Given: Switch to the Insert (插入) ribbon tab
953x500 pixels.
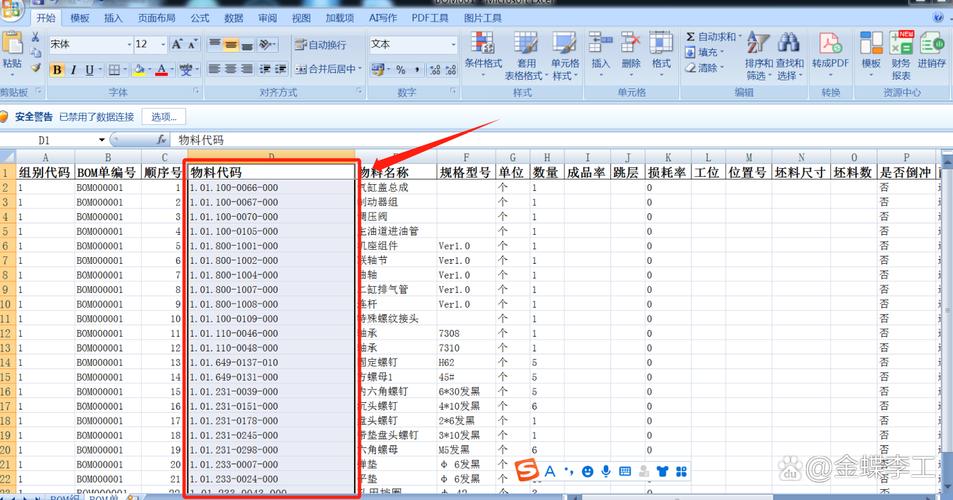Looking at the screenshot, I should point(114,18).
